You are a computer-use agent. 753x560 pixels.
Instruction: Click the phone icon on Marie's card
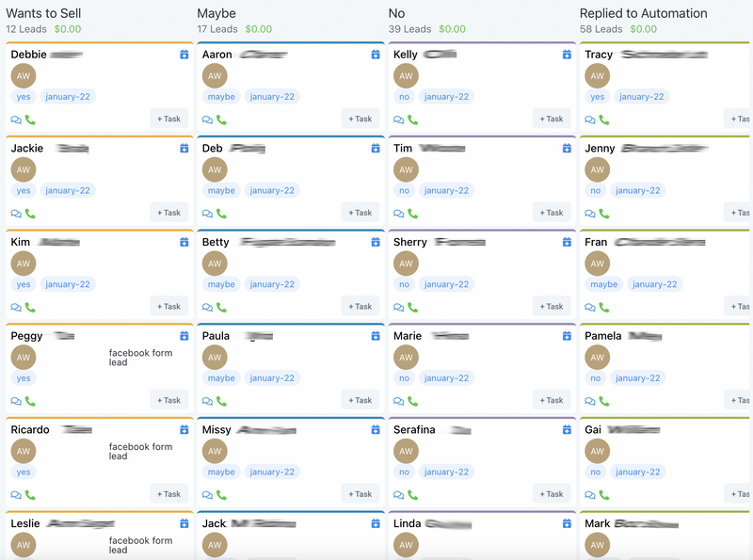pyautogui.click(x=412, y=401)
